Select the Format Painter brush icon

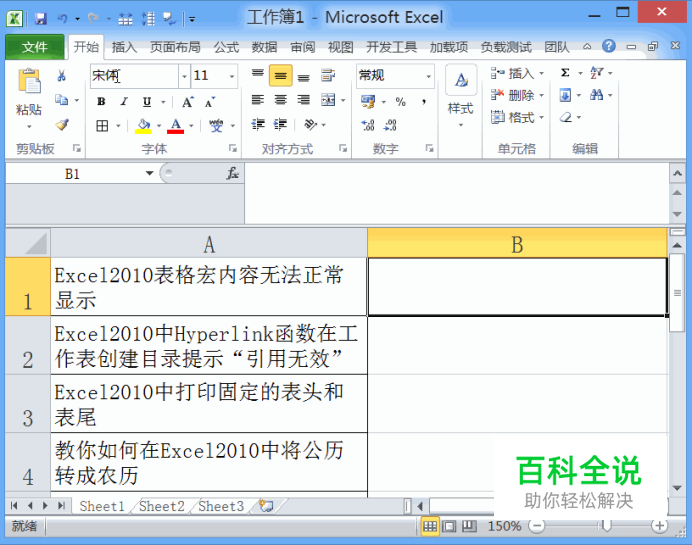click(x=62, y=125)
